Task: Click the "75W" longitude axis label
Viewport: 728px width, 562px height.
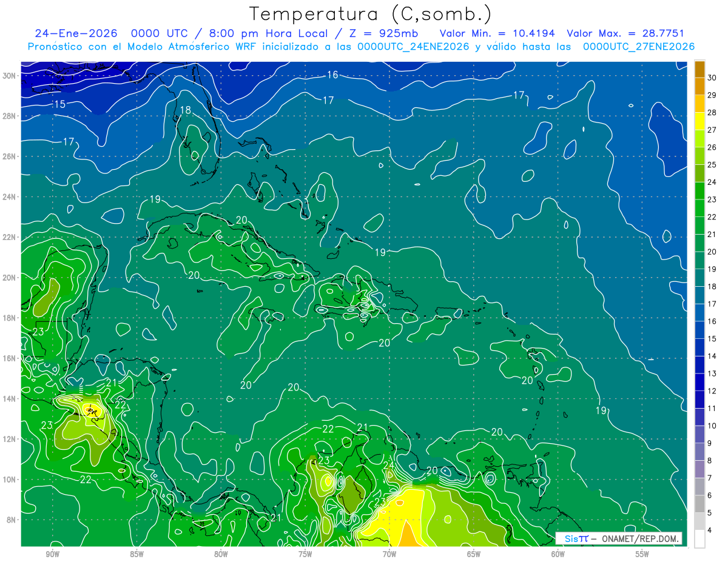Action: click(305, 554)
